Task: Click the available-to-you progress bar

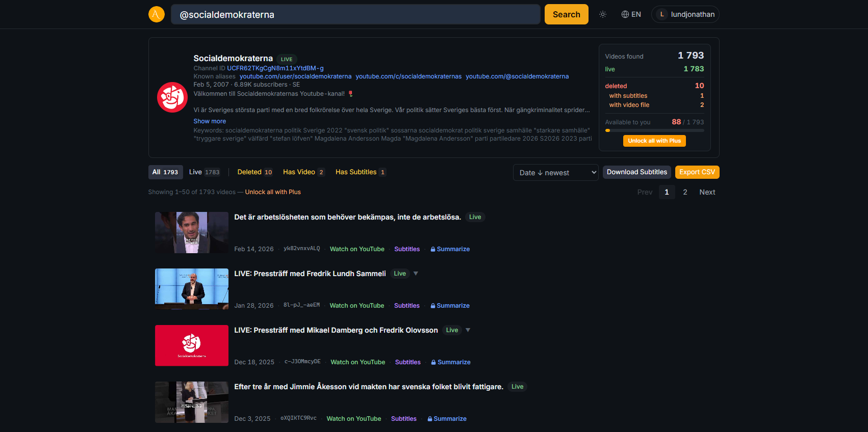Action: [x=654, y=130]
